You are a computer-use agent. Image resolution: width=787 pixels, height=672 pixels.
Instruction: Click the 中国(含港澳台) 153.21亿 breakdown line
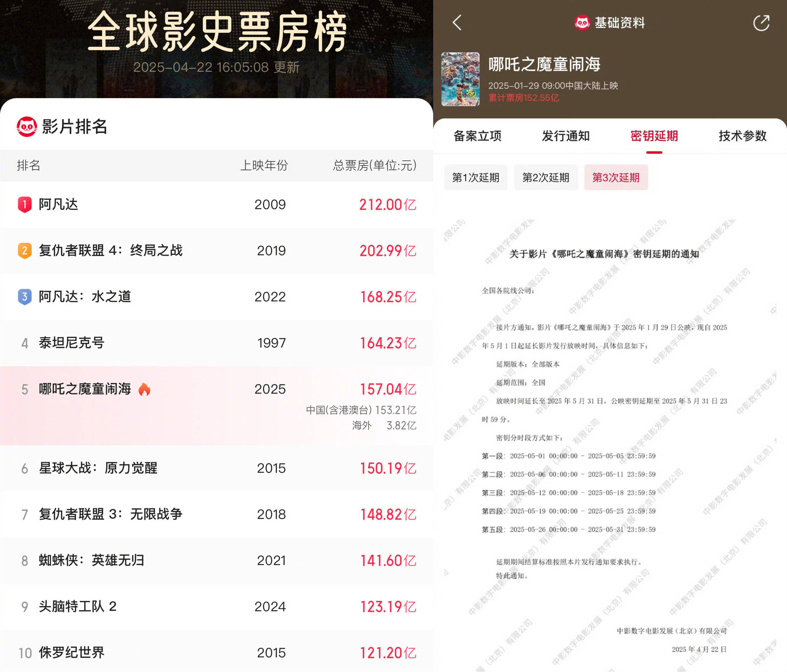(x=361, y=410)
